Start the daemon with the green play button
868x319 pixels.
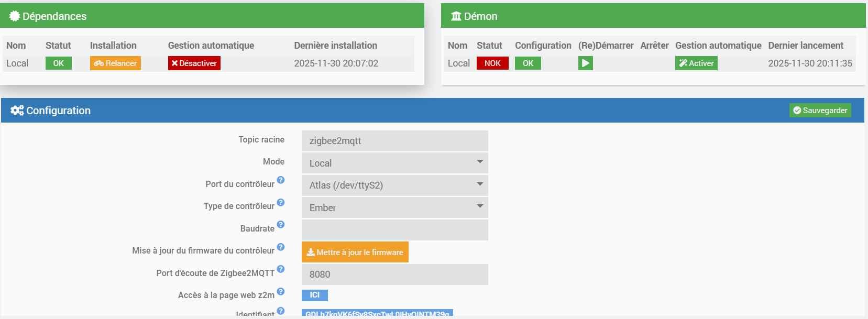click(586, 63)
